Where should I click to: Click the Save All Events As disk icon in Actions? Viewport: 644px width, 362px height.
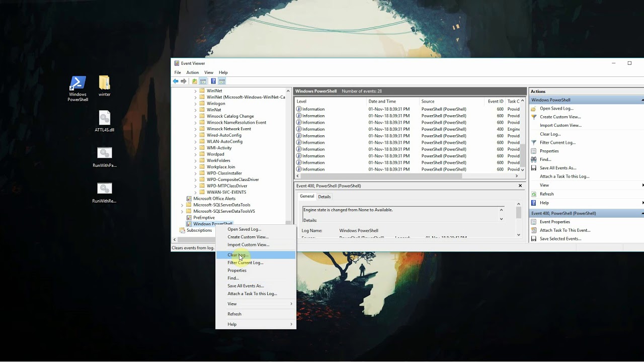click(534, 168)
